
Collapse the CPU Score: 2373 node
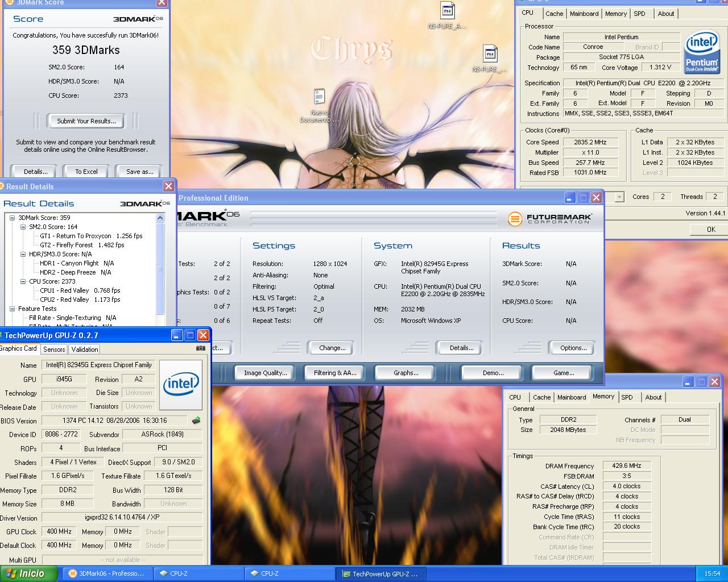click(23, 281)
